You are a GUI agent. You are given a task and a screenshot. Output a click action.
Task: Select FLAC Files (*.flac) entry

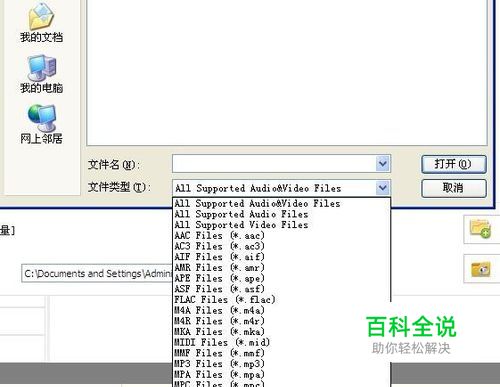coord(282,299)
